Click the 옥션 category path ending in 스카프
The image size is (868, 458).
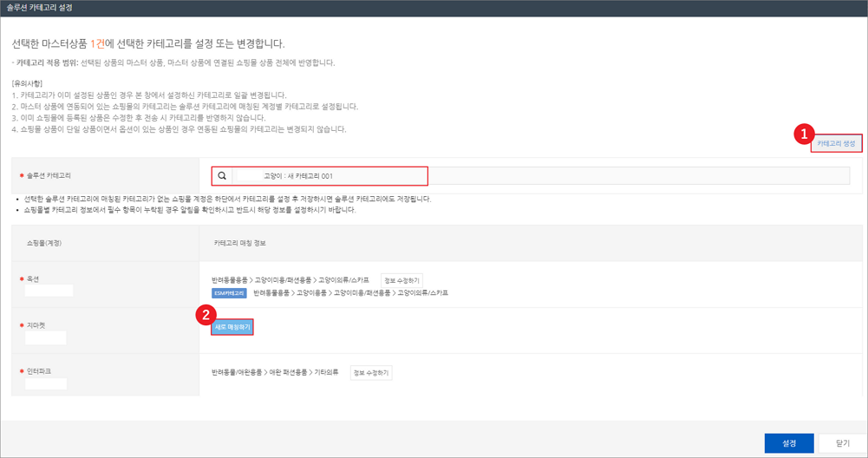pyautogui.click(x=290, y=281)
